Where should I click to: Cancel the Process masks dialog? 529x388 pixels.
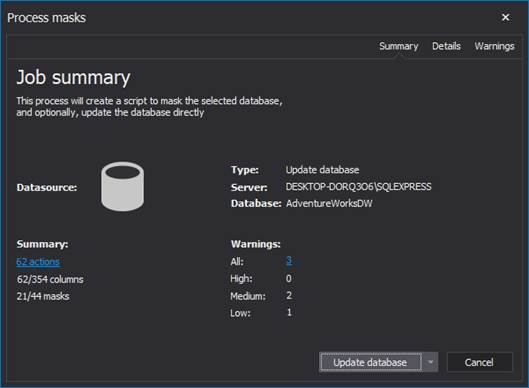tap(479, 362)
